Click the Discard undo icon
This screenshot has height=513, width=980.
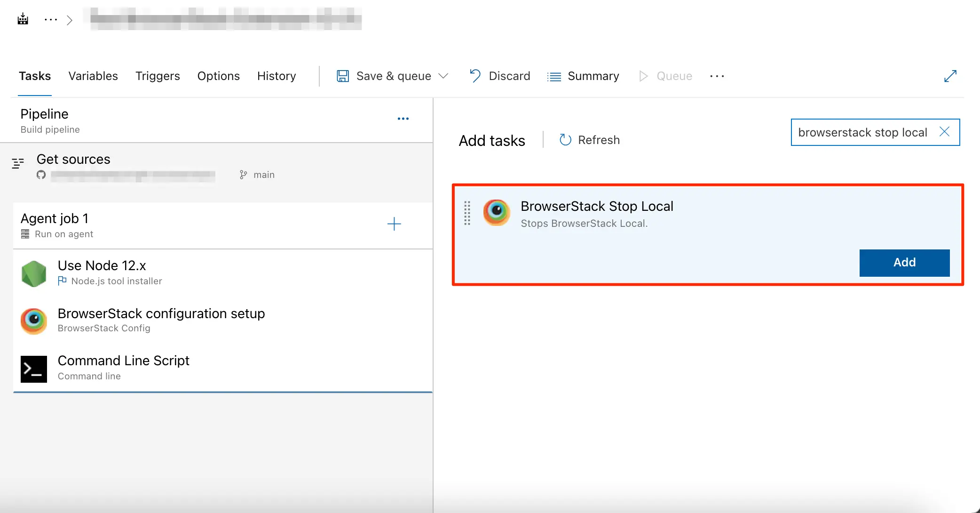pyautogui.click(x=475, y=76)
